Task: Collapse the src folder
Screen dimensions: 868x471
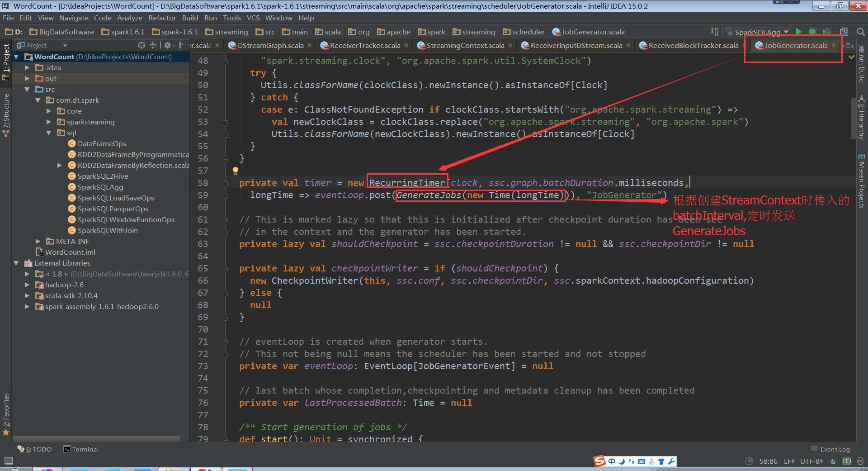Action: (27, 89)
